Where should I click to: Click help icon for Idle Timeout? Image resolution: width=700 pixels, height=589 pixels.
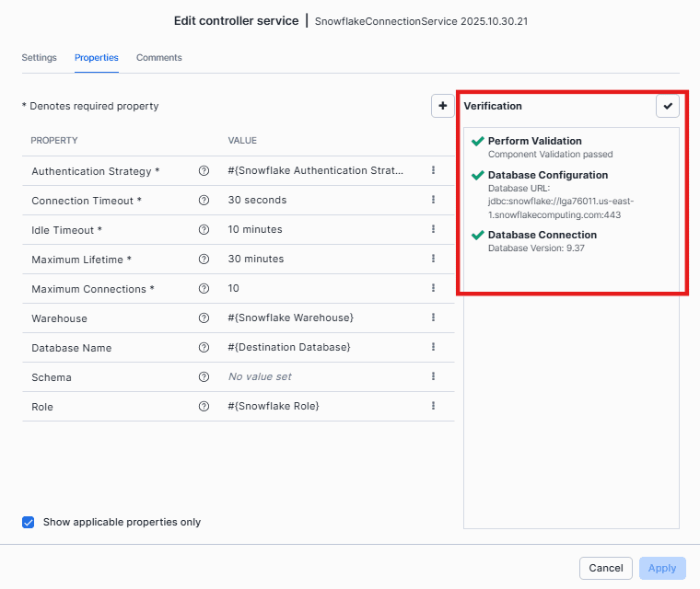point(204,230)
